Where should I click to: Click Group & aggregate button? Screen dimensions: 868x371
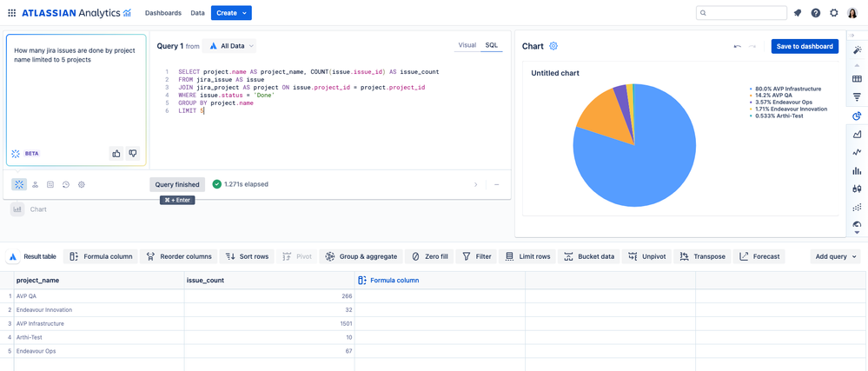[x=361, y=256]
